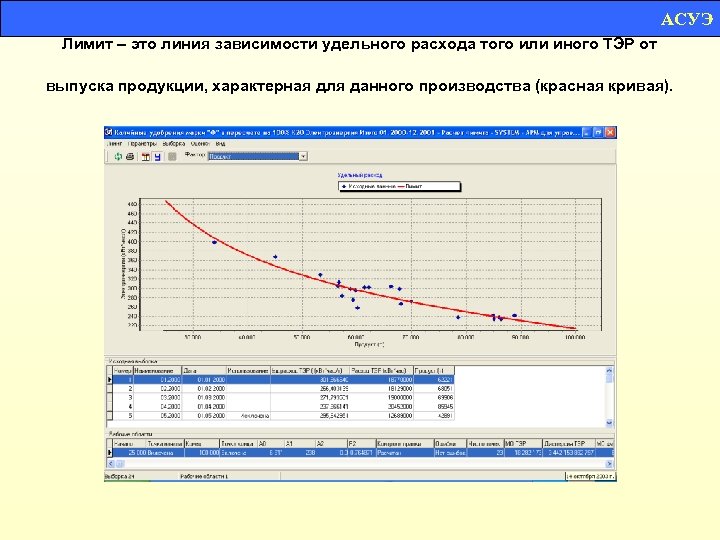This screenshot has width=720, height=540.
Task: Click the Начало column header
Action: click(x=129, y=444)
